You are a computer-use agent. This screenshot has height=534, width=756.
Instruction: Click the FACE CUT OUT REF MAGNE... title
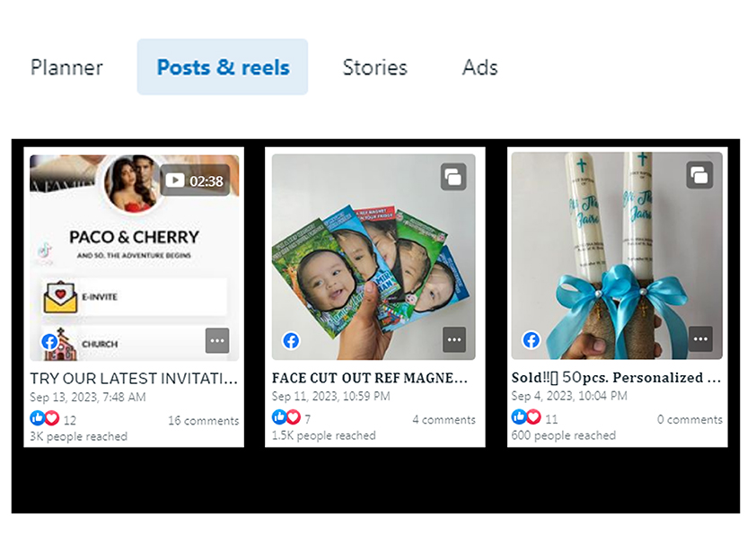pyautogui.click(x=369, y=378)
